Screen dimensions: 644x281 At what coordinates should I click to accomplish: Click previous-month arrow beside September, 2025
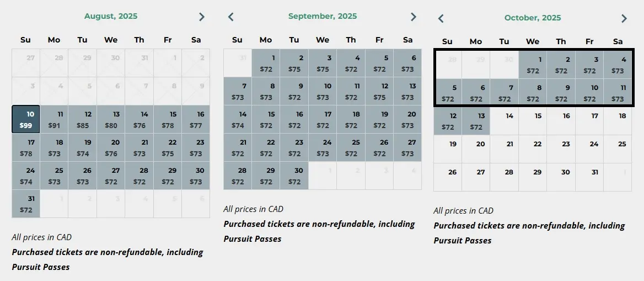[x=231, y=17]
